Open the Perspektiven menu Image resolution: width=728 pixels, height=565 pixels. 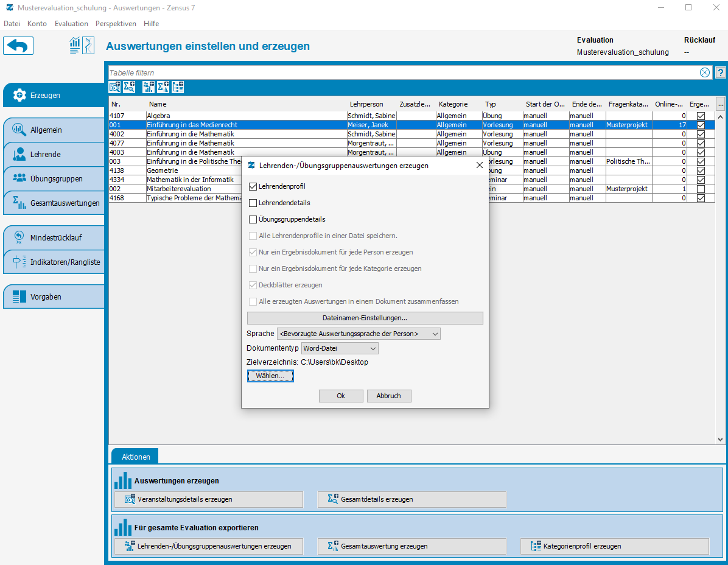[116, 24]
